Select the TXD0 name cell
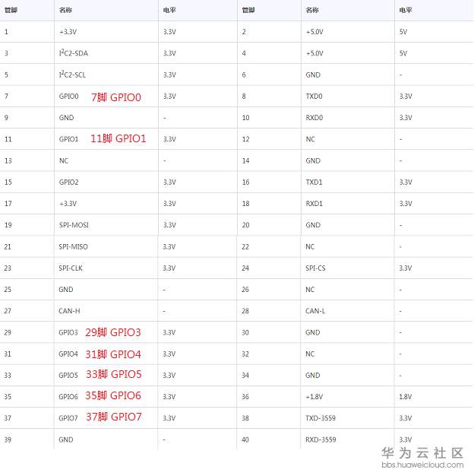Image resolution: width=474 pixels, height=476 pixels. pos(314,97)
